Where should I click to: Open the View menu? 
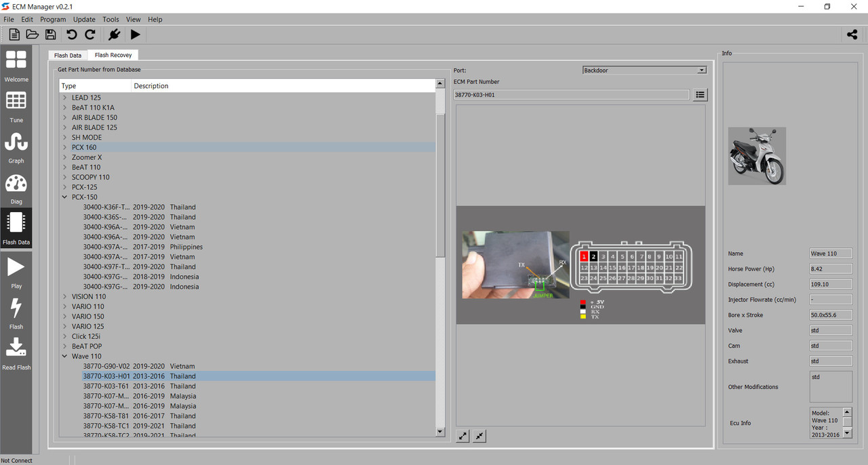[x=134, y=20]
